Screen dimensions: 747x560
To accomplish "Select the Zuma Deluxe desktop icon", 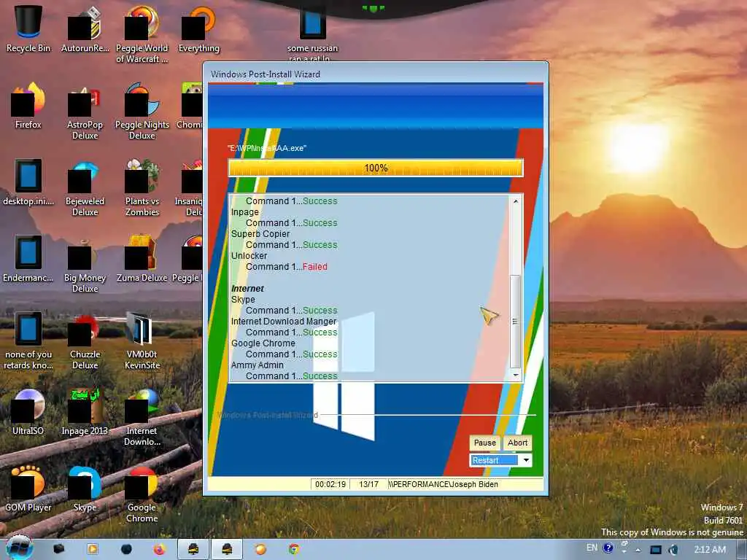I will tap(142, 259).
